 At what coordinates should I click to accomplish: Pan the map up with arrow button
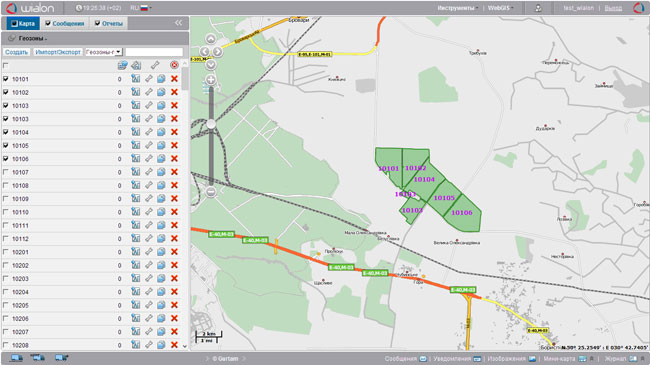(211, 39)
